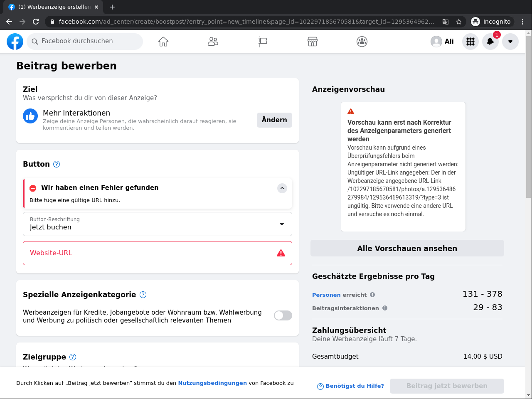Open the account dropdown arrow
Screen dimensions: 532x399
point(510,42)
